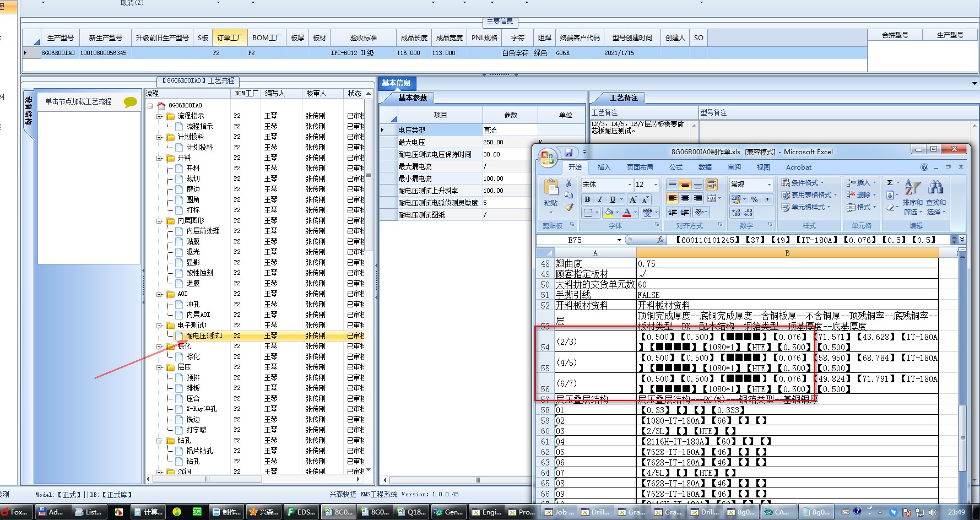
Task: Click the Excel Help question mark icon
Action: 924,167
